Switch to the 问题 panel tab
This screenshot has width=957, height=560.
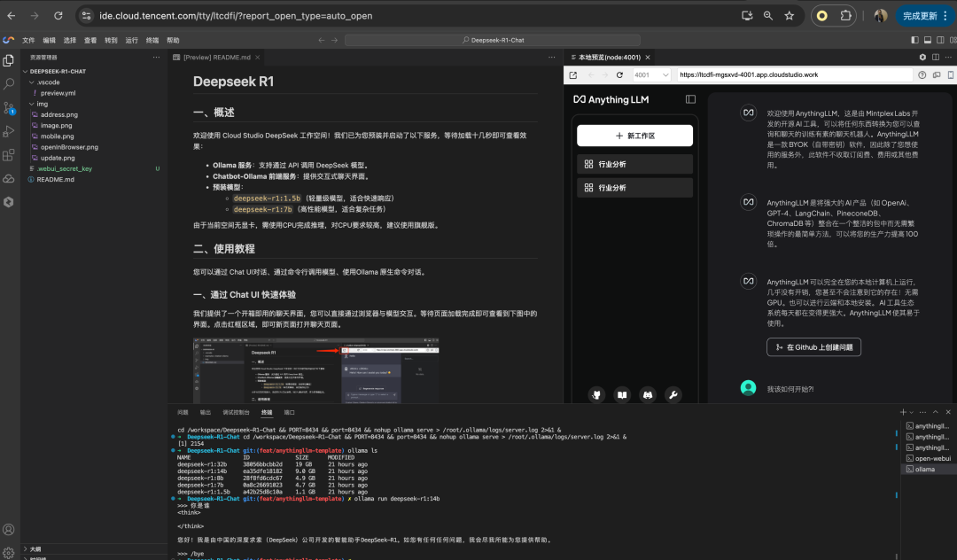[183, 412]
